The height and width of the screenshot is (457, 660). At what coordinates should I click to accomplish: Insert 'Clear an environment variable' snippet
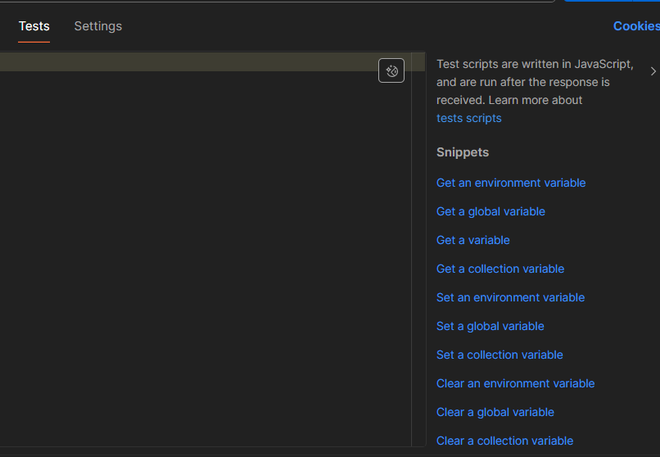(515, 383)
